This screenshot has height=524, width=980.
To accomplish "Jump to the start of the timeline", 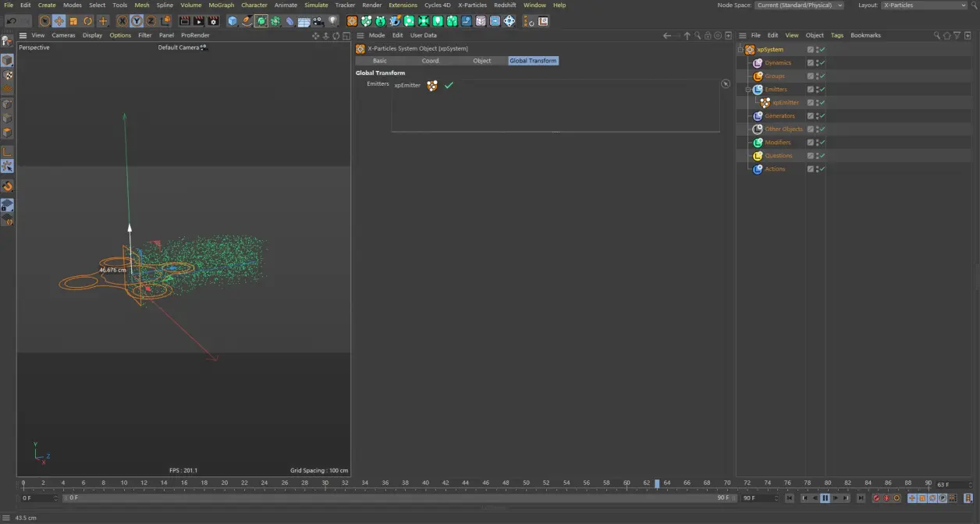I will pyautogui.click(x=790, y=497).
